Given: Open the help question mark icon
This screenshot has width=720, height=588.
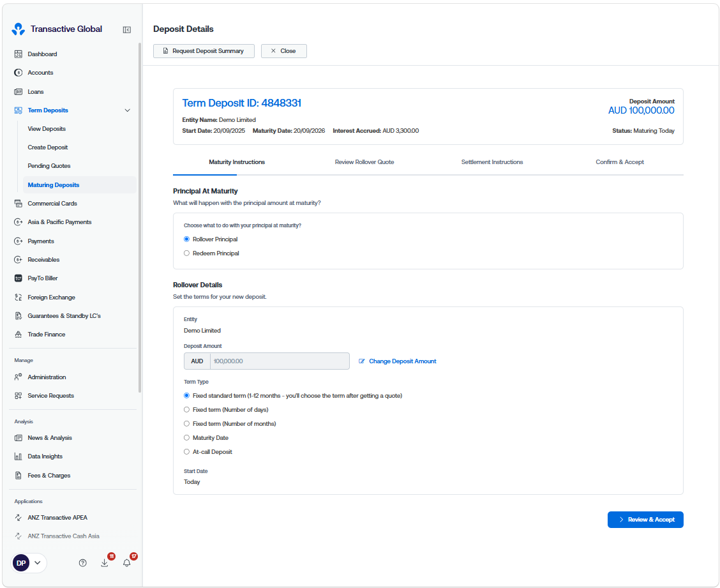Looking at the screenshot, I should 82,562.
